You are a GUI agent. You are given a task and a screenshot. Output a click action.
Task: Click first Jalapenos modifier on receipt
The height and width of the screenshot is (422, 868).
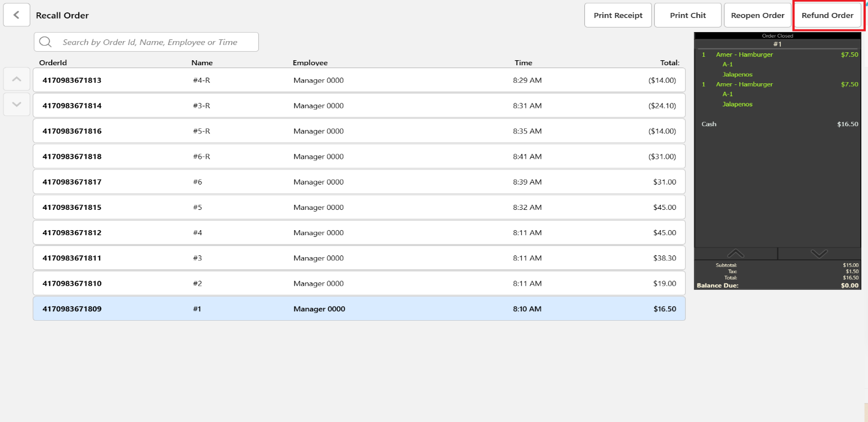pos(737,74)
